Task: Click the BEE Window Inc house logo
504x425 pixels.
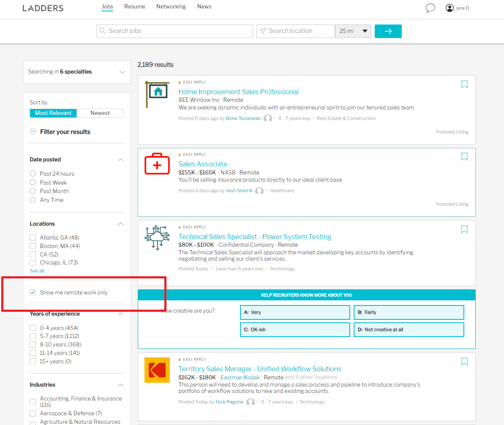Action: [x=157, y=94]
